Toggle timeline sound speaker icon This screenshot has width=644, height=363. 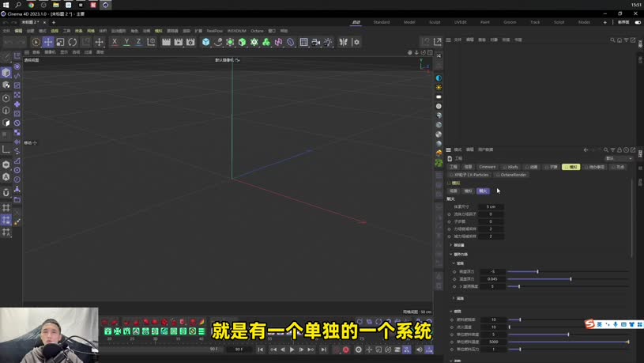pos(419,350)
